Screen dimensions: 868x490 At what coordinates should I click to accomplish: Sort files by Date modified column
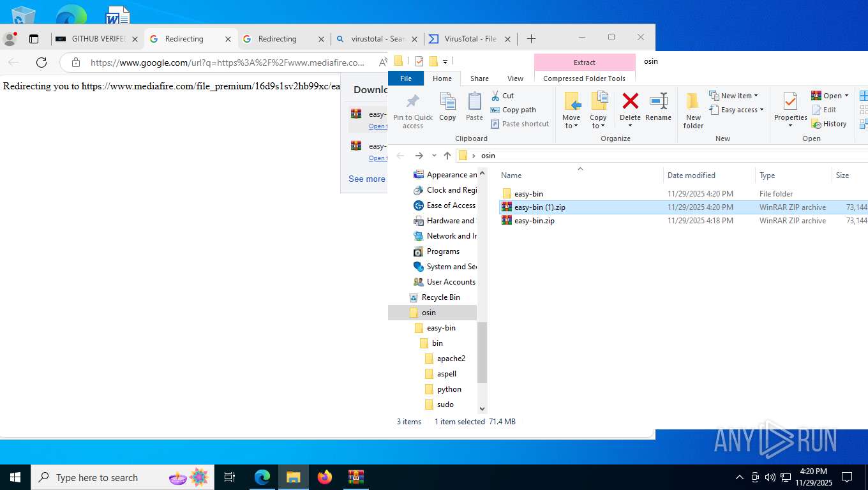coord(709,175)
